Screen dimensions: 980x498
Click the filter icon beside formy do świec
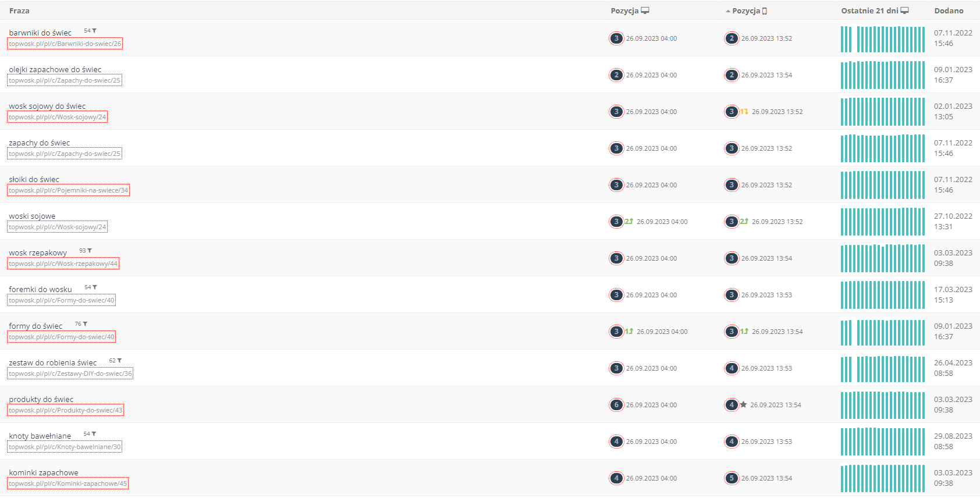85,323
